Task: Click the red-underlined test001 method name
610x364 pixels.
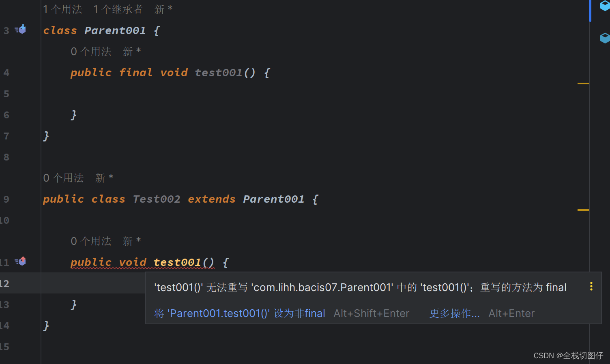Action: coord(177,262)
